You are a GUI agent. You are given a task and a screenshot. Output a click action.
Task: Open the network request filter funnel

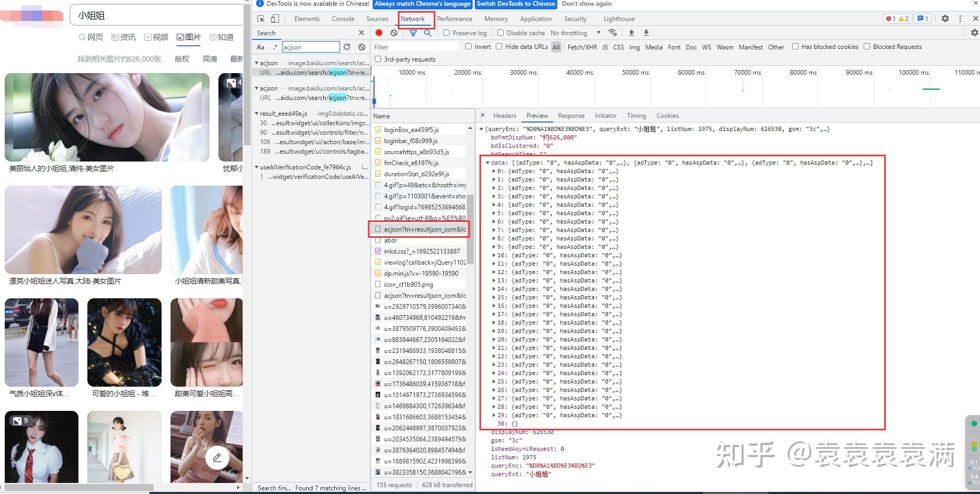413,33
